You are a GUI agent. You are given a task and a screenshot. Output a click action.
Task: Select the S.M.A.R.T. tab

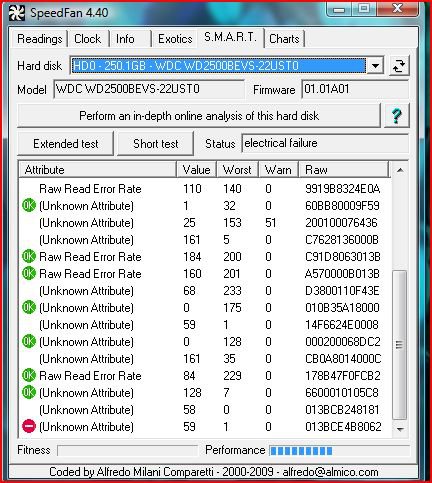(x=230, y=37)
